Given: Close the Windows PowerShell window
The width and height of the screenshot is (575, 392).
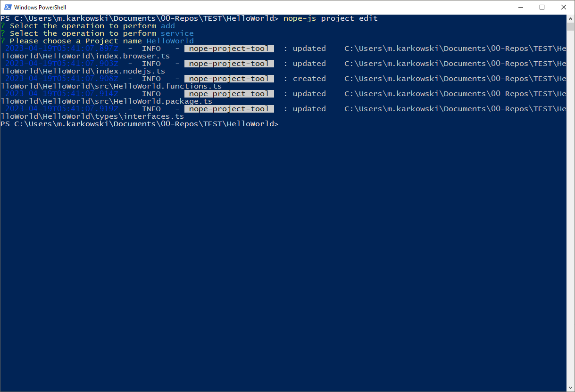Looking at the screenshot, I should [564, 7].
